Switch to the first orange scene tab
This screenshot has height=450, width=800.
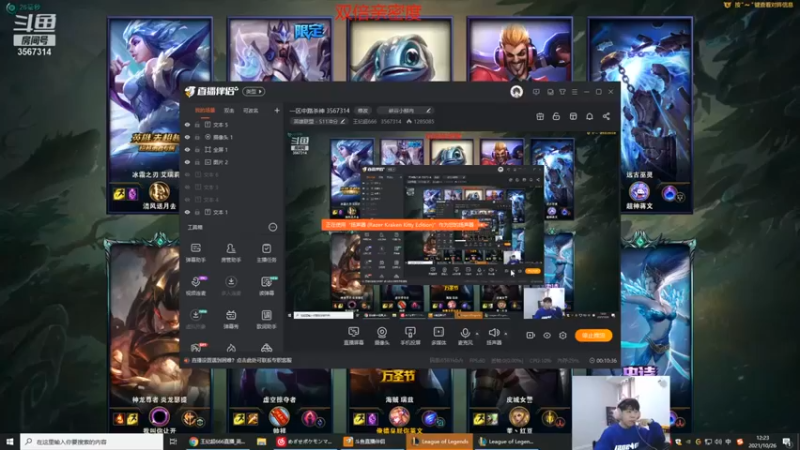(205, 110)
